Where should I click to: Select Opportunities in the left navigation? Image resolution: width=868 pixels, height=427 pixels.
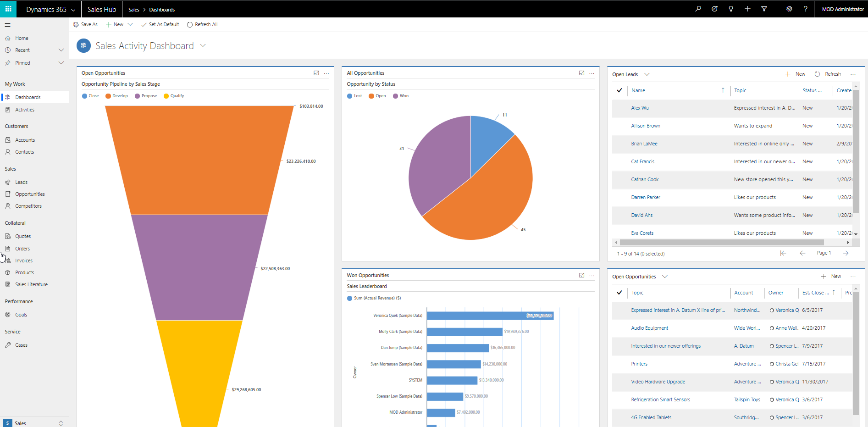[x=30, y=194]
